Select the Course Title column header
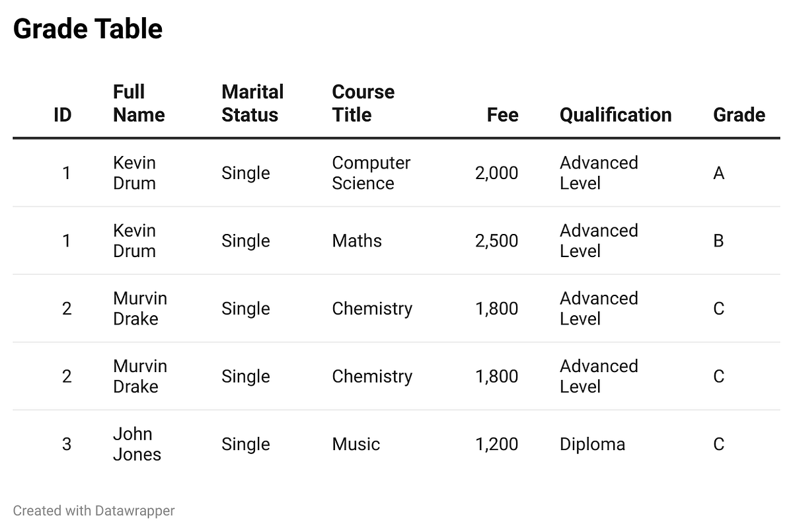The width and height of the screenshot is (793, 532). pyautogui.click(x=363, y=103)
